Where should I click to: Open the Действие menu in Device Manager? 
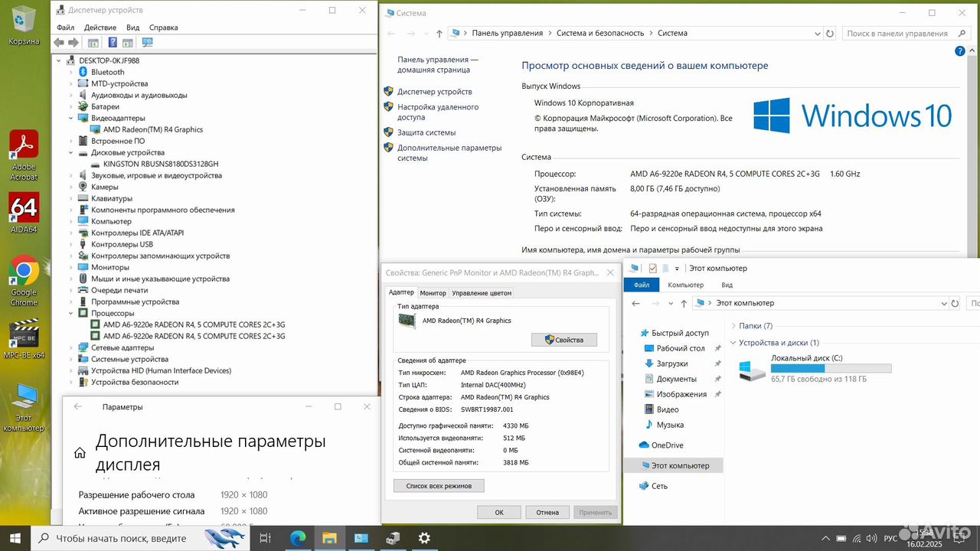click(100, 27)
